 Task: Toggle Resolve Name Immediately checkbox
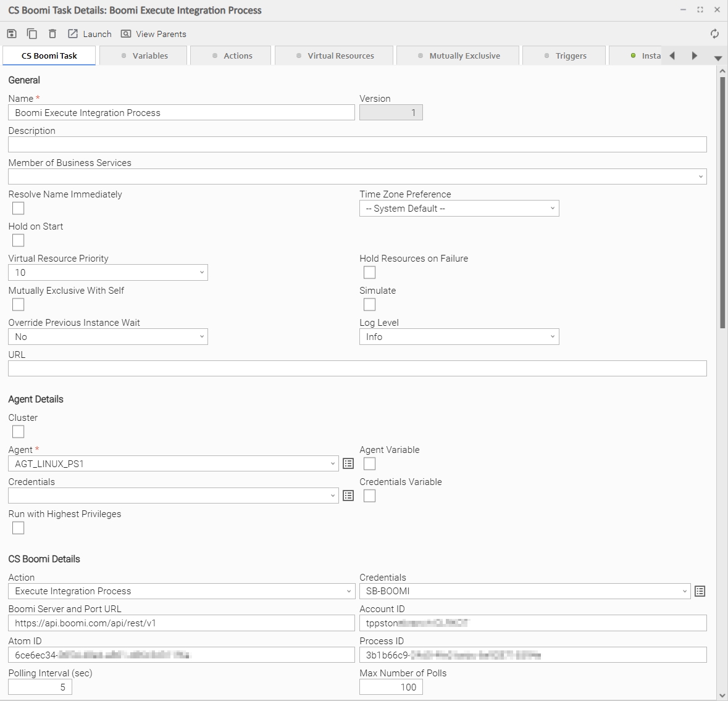(18, 209)
